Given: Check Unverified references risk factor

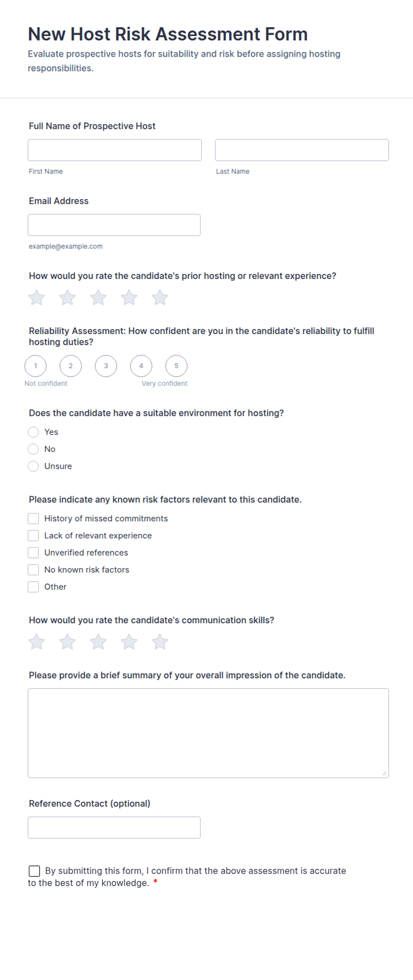Looking at the screenshot, I should click(33, 553).
